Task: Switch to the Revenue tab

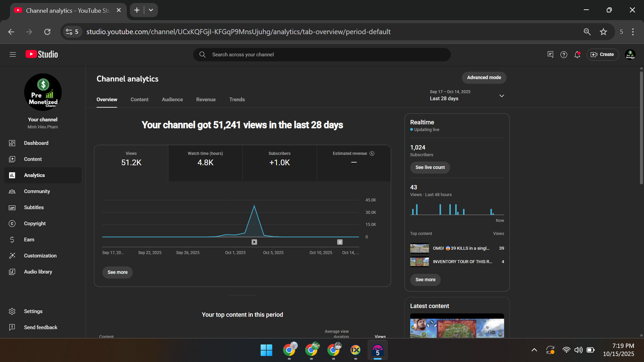Action: click(206, 100)
